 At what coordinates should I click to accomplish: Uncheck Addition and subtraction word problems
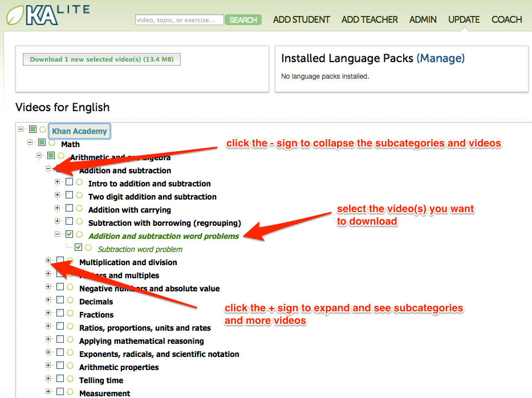tap(69, 234)
